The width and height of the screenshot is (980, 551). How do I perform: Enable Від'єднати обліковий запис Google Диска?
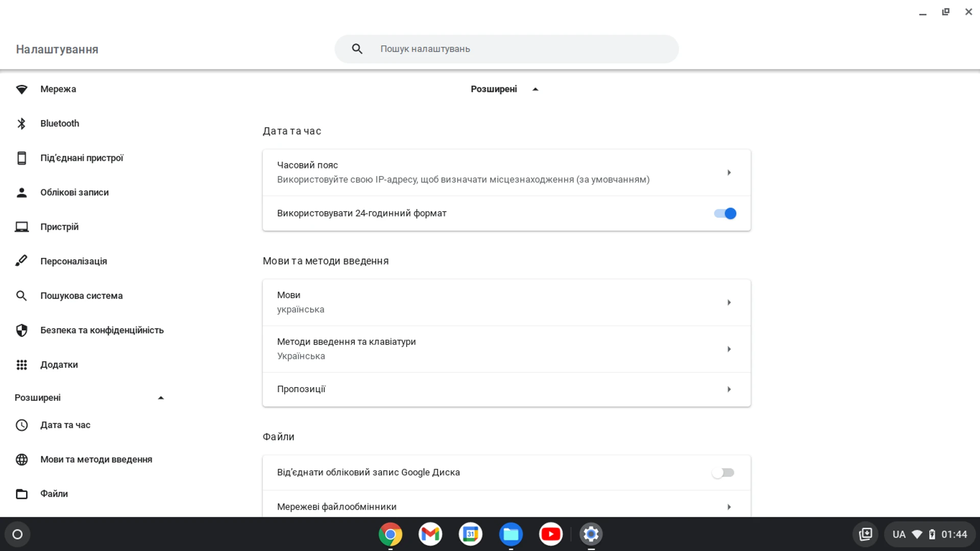tap(723, 472)
